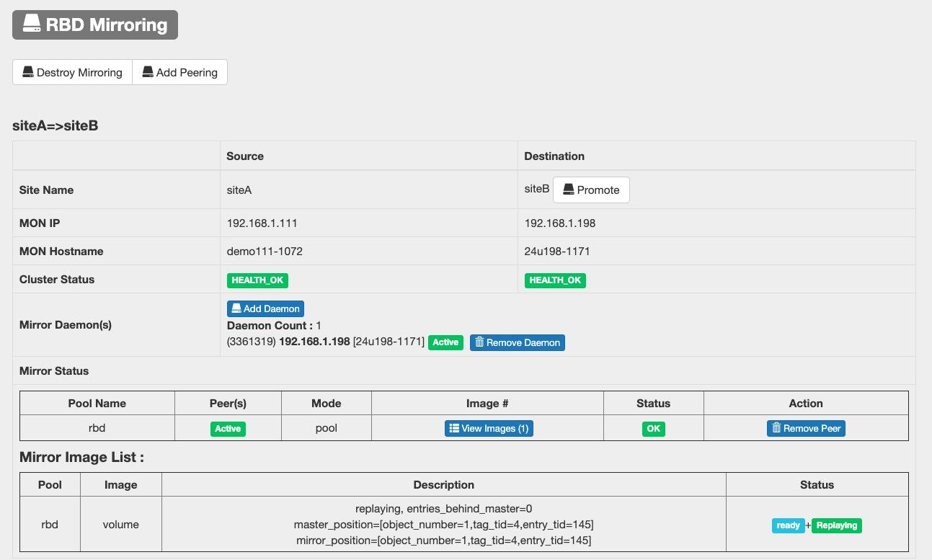
Task: View images for the rbd pool
Action: (x=489, y=427)
